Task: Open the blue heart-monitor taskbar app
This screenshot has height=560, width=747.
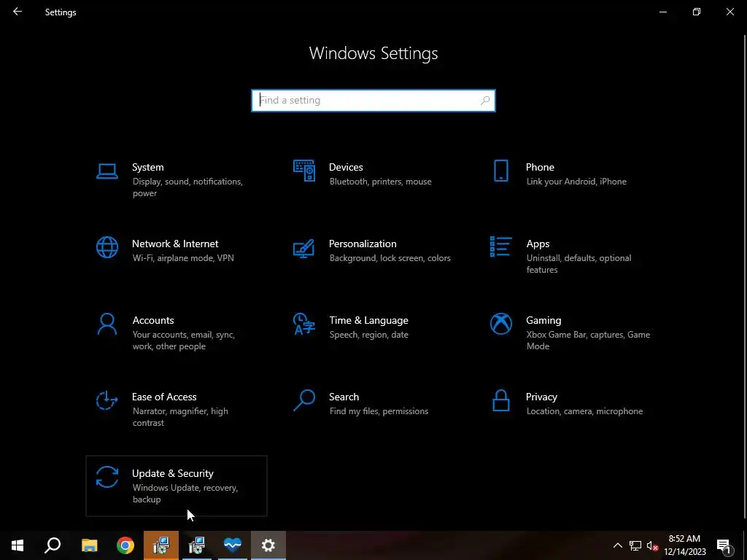Action: [233, 545]
